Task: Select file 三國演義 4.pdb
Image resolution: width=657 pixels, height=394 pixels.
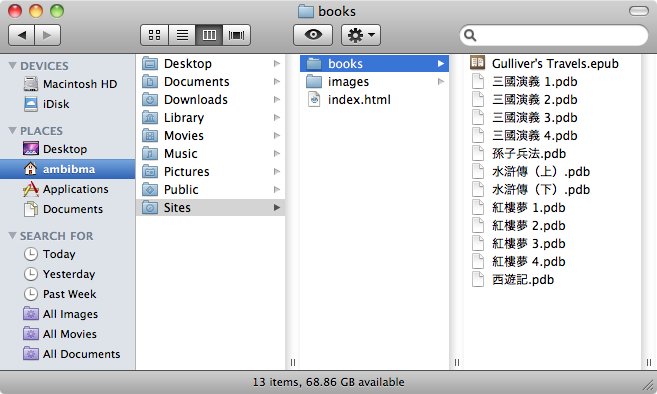Action: coord(552,136)
